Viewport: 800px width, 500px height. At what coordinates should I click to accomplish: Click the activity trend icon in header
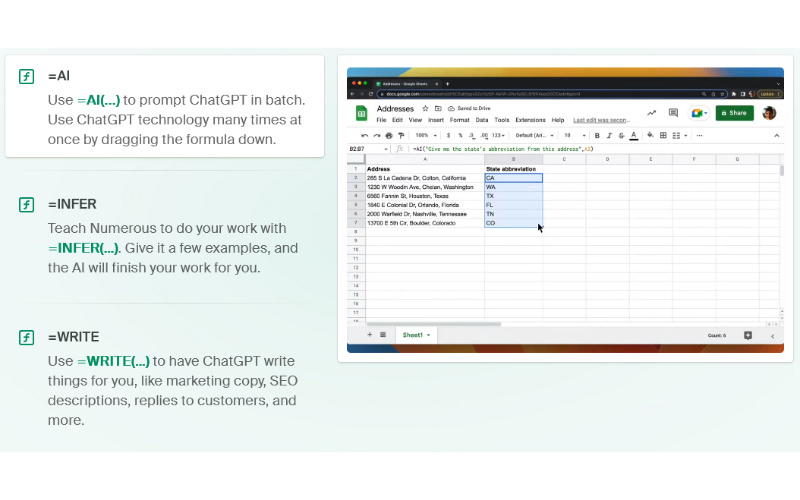pyautogui.click(x=652, y=113)
